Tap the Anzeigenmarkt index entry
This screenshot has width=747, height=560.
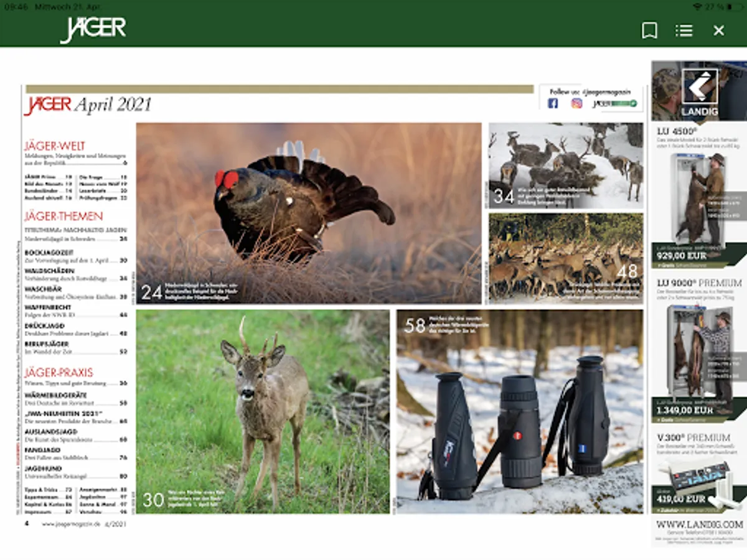pyautogui.click(x=103, y=490)
